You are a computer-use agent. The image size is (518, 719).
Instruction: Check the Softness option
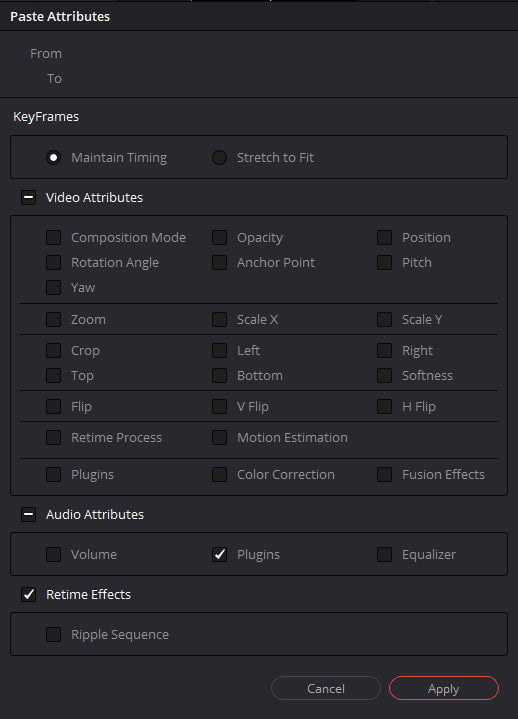(384, 376)
